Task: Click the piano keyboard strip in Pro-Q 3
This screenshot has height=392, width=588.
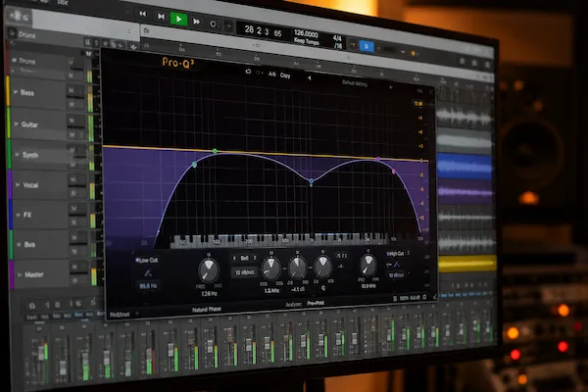Action: 279,240
